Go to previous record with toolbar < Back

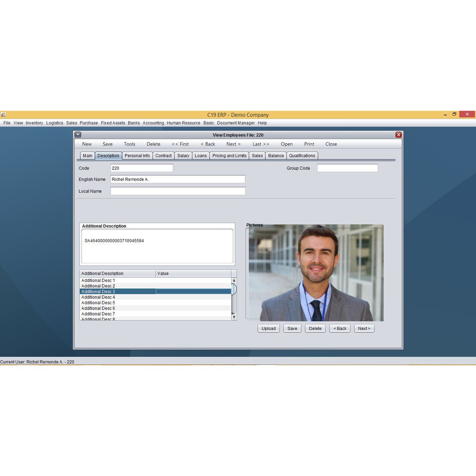pos(208,144)
